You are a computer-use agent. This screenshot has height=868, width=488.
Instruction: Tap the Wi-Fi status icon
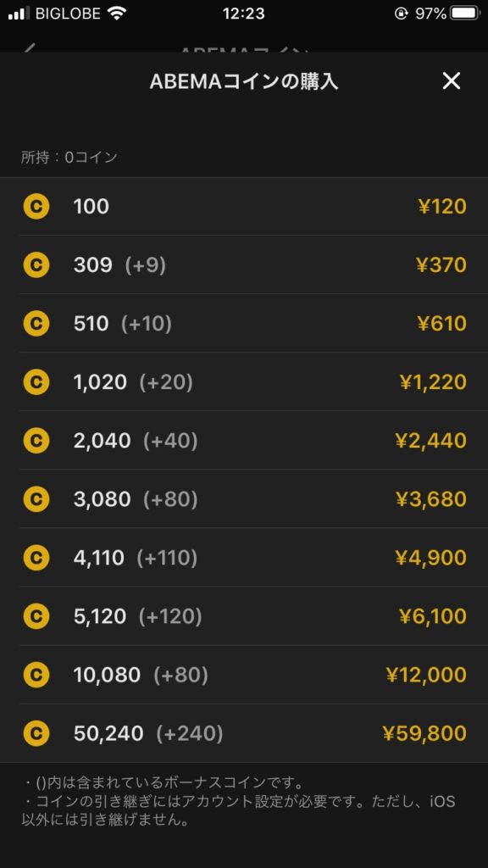[117, 14]
